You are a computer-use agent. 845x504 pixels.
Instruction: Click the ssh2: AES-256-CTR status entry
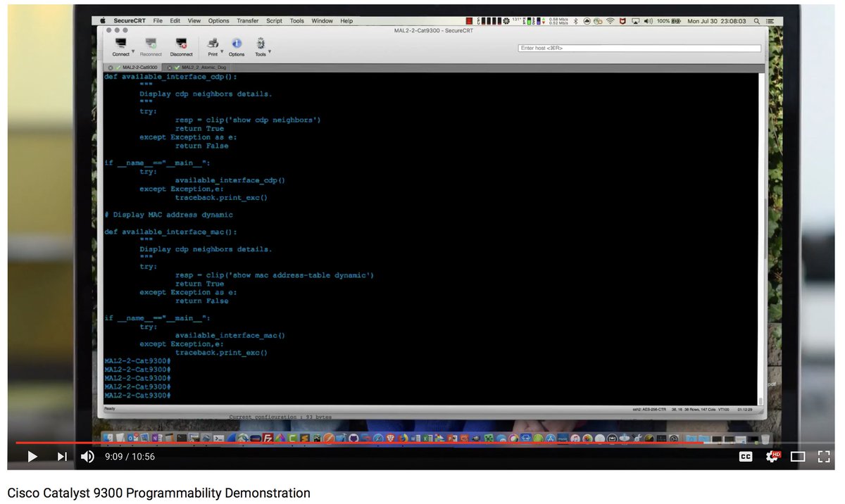[x=651, y=409]
